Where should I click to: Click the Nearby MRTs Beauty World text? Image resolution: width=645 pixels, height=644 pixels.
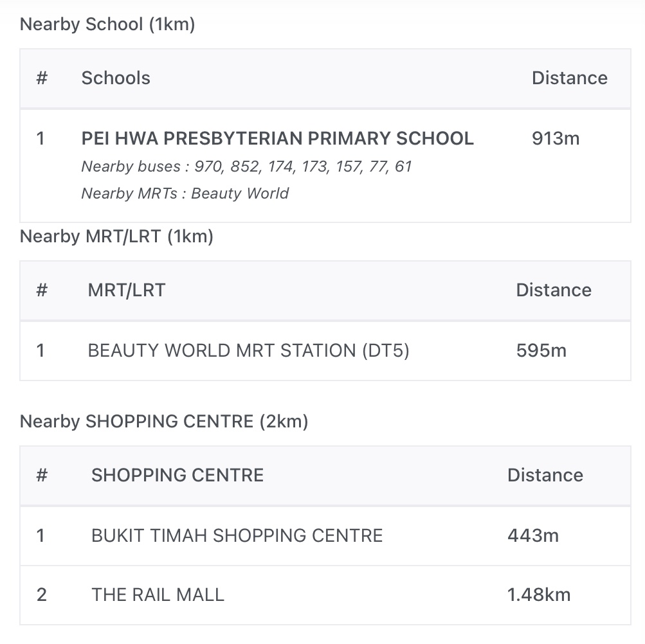point(185,193)
